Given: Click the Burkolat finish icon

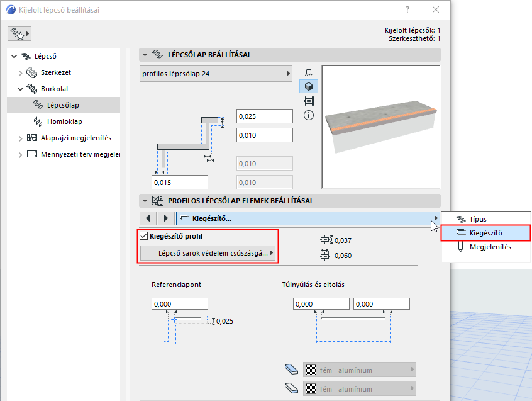Looking at the screenshot, I should pos(32,89).
